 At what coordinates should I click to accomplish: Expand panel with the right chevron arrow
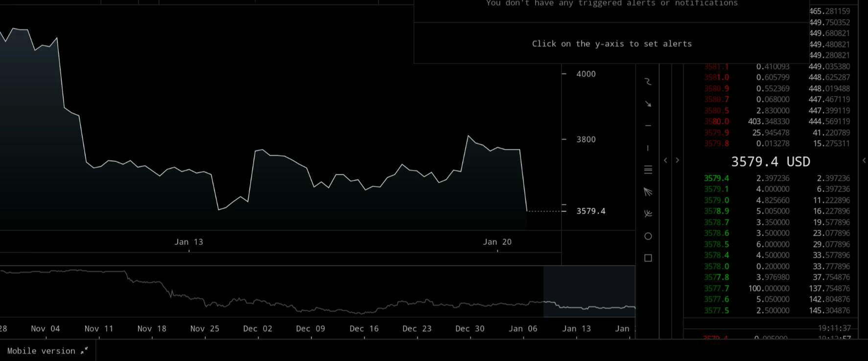point(678,160)
